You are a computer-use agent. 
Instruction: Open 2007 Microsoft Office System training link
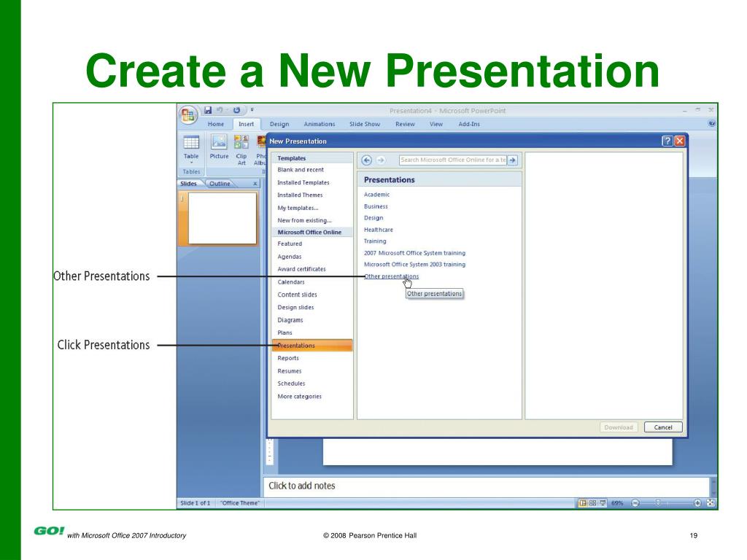pos(414,253)
